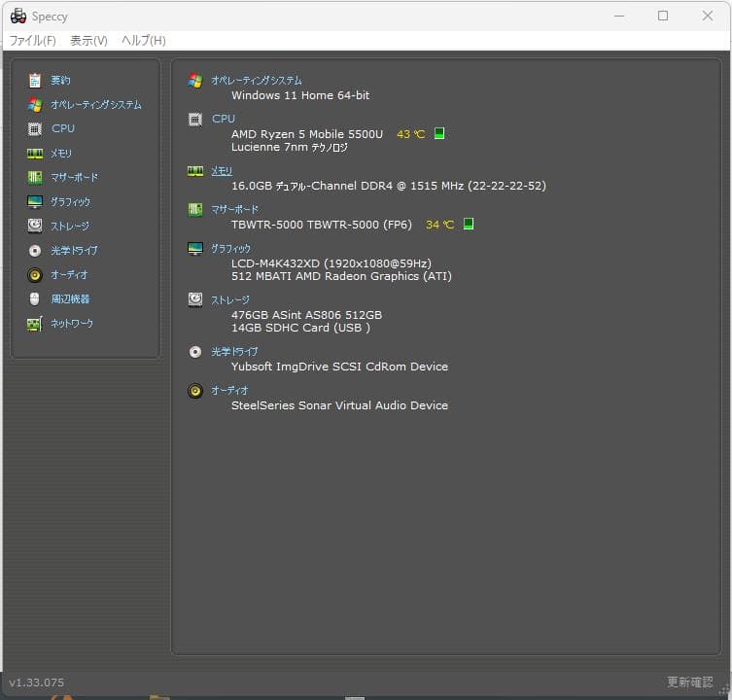Click the 43 ℃ CPU temperature value
Viewport: 732px width, 700px height.
click(411, 134)
